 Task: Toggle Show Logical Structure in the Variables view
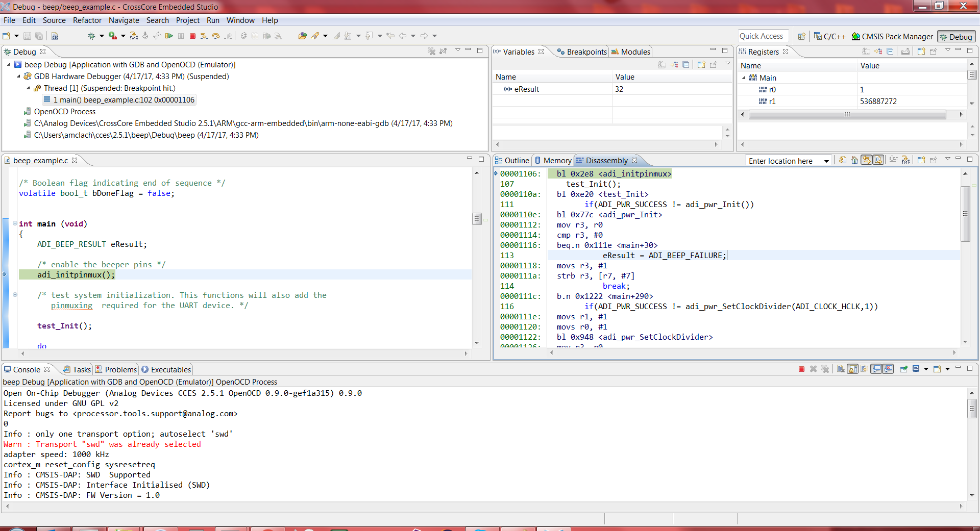pyautogui.click(x=674, y=65)
